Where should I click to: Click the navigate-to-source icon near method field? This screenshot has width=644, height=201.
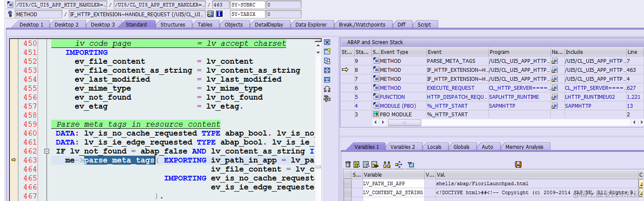[x=211, y=14]
